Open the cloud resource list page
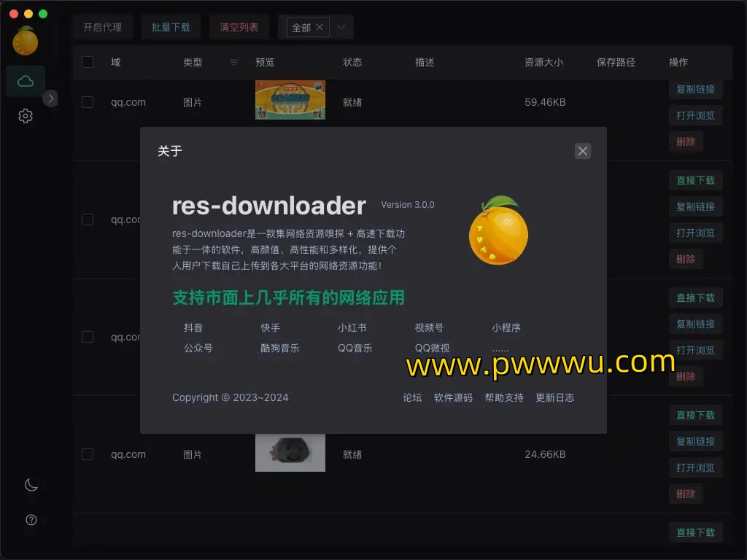The width and height of the screenshot is (747, 560). pyautogui.click(x=26, y=81)
